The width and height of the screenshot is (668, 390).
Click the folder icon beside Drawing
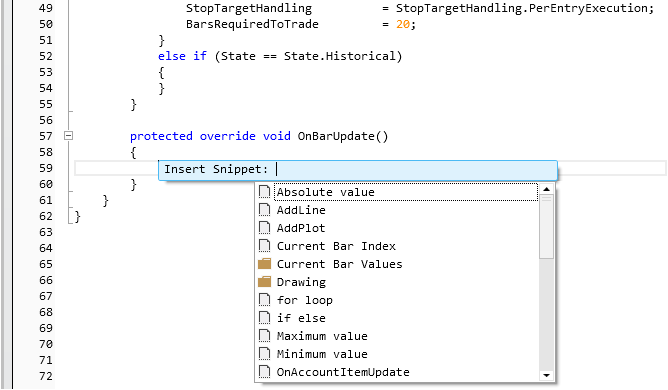point(265,281)
